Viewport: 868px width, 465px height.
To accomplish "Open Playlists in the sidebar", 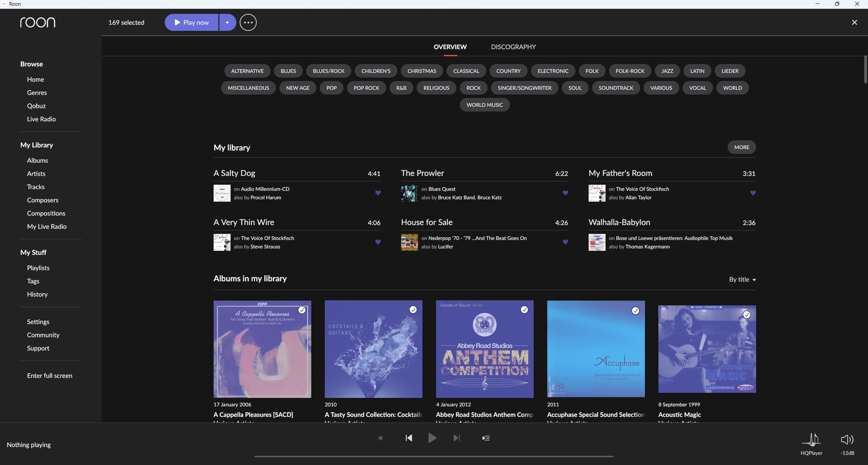I will pyautogui.click(x=38, y=268).
